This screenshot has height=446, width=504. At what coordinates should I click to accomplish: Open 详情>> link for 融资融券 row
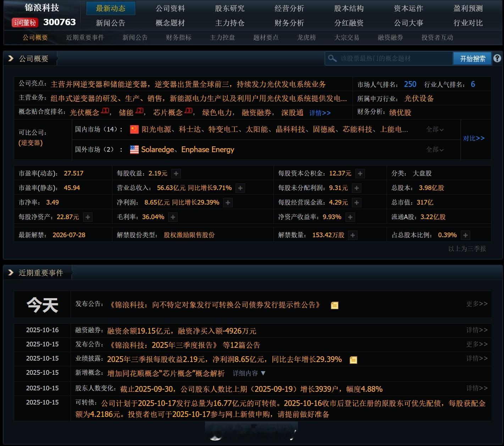tap(477, 330)
